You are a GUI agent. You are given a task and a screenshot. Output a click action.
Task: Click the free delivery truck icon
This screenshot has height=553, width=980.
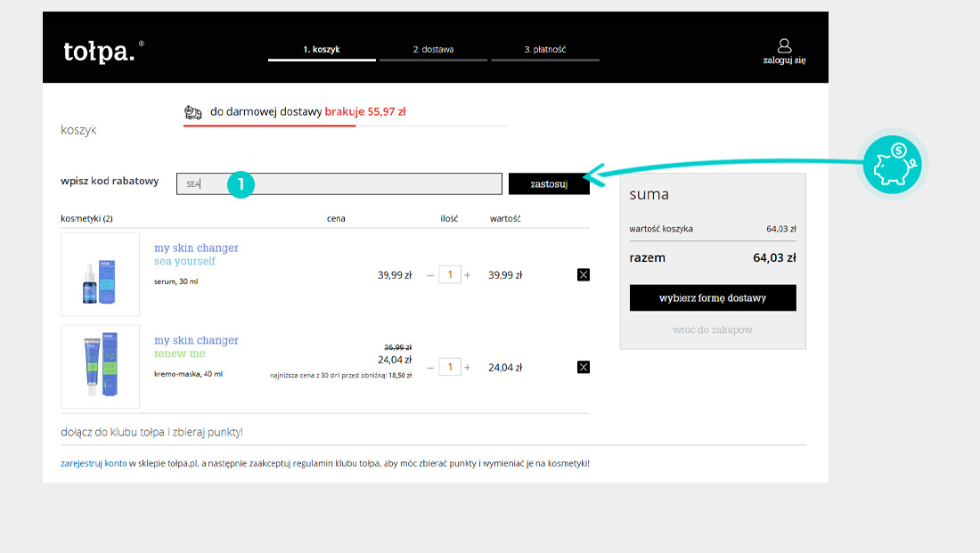tap(193, 112)
